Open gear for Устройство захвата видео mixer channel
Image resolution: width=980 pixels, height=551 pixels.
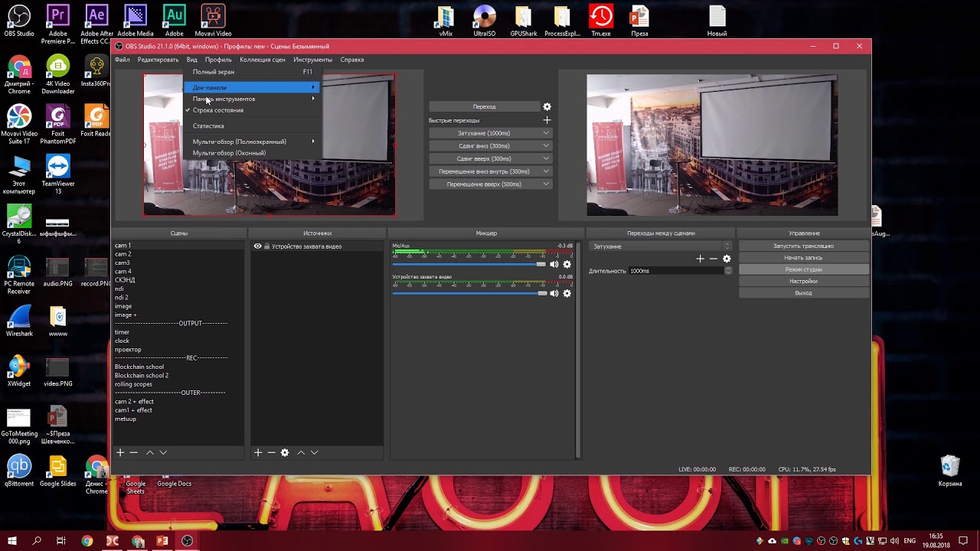pos(567,293)
